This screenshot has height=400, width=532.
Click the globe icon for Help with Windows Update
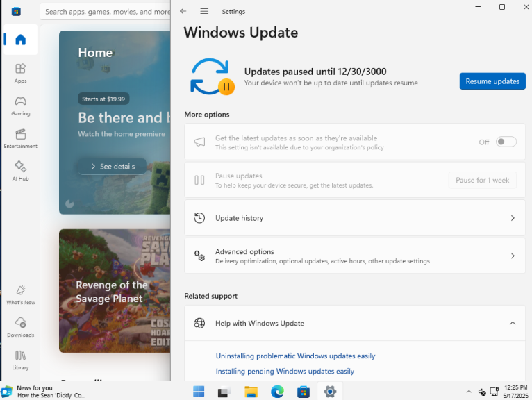click(199, 324)
